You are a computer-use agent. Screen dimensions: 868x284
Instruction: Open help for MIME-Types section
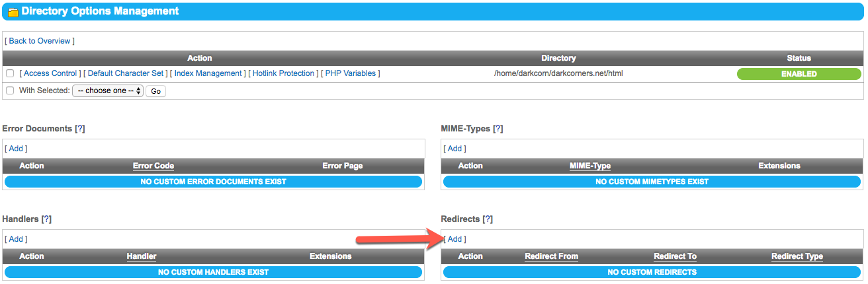[x=498, y=129]
